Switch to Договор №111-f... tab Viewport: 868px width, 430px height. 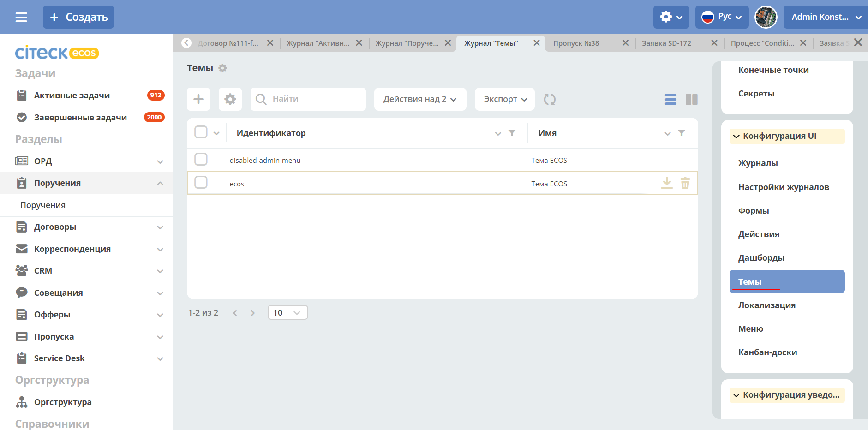228,43
